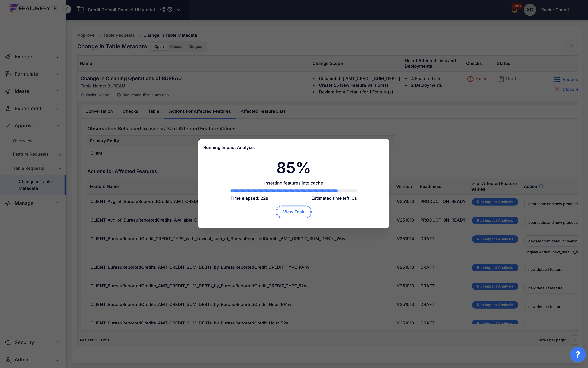Click the Close Request red X icon
The image size is (588, 368).
(557, 89)
